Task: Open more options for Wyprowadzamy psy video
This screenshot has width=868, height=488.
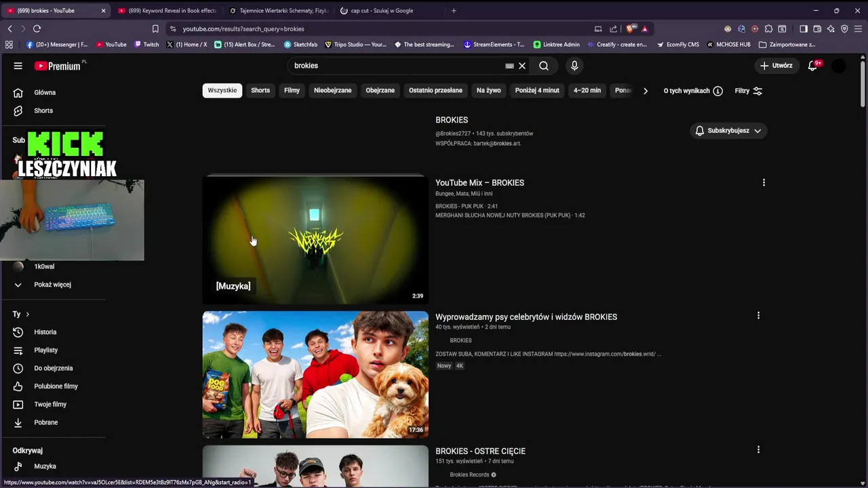Action: (x=758, y=315)
